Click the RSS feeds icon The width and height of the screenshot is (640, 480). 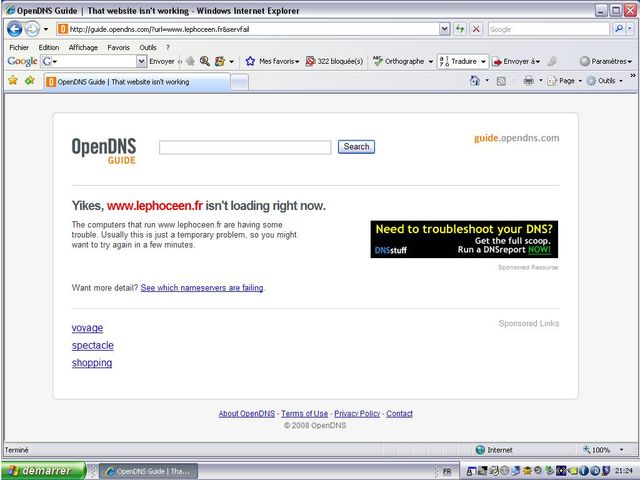pyautogui.click(x=501, y=81)
